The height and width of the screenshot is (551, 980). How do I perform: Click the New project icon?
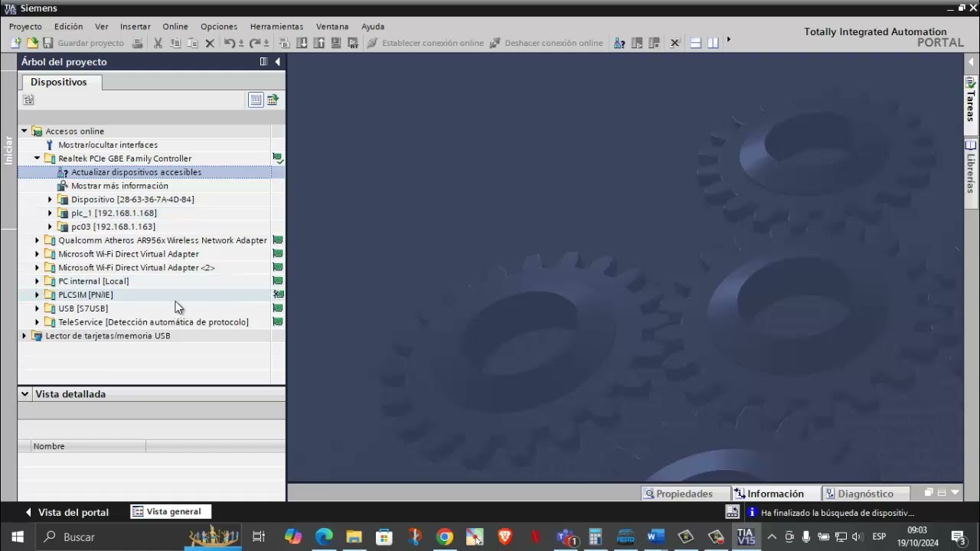[15, 43]
